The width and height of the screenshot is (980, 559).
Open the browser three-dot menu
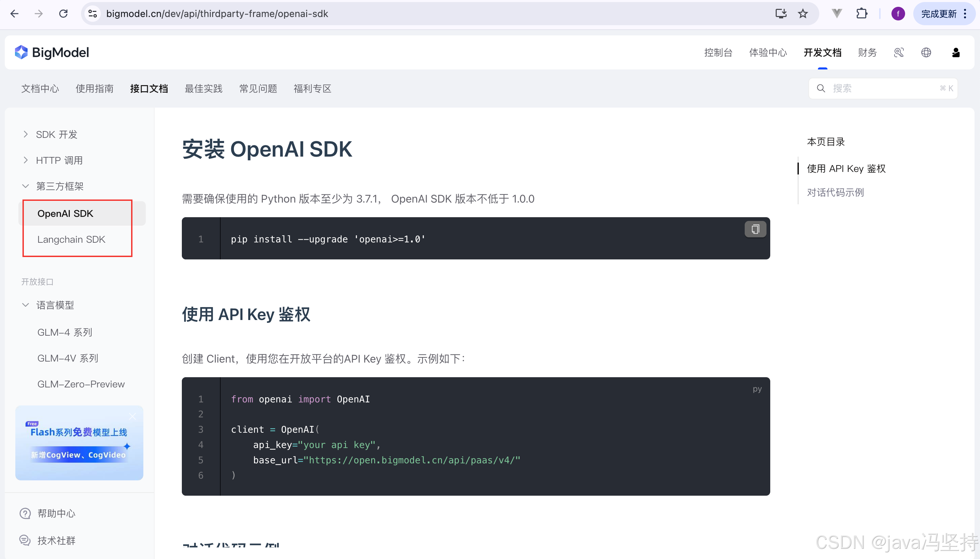(x=965, y=14)
